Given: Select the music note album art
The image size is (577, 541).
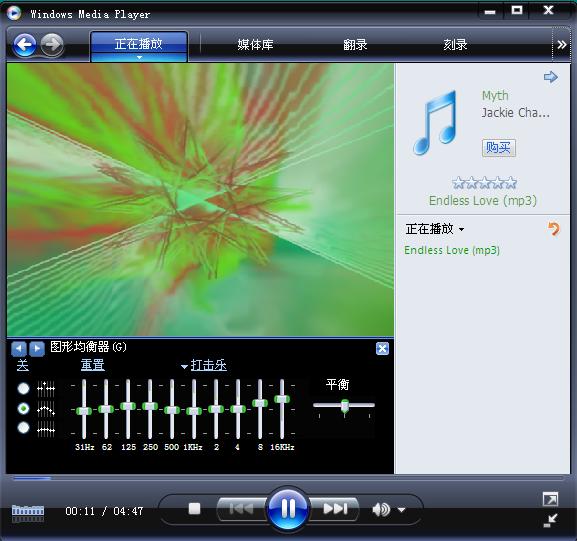Looking at the screenshot, I should (x=436, y=122).
